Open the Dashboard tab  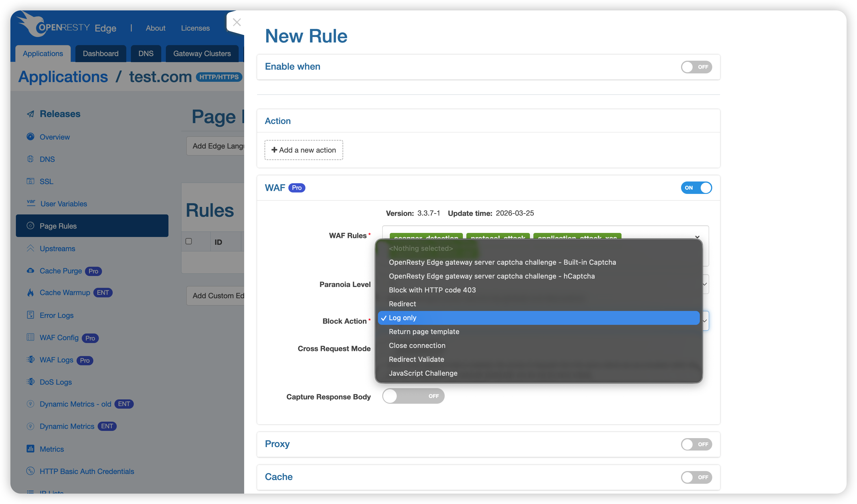click(100, 53)
